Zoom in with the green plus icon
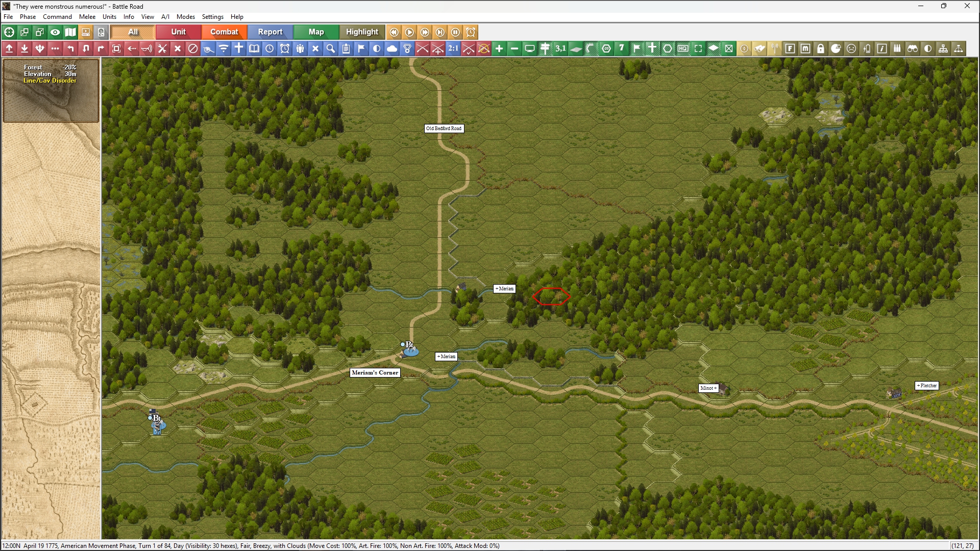 coord(499,48)
